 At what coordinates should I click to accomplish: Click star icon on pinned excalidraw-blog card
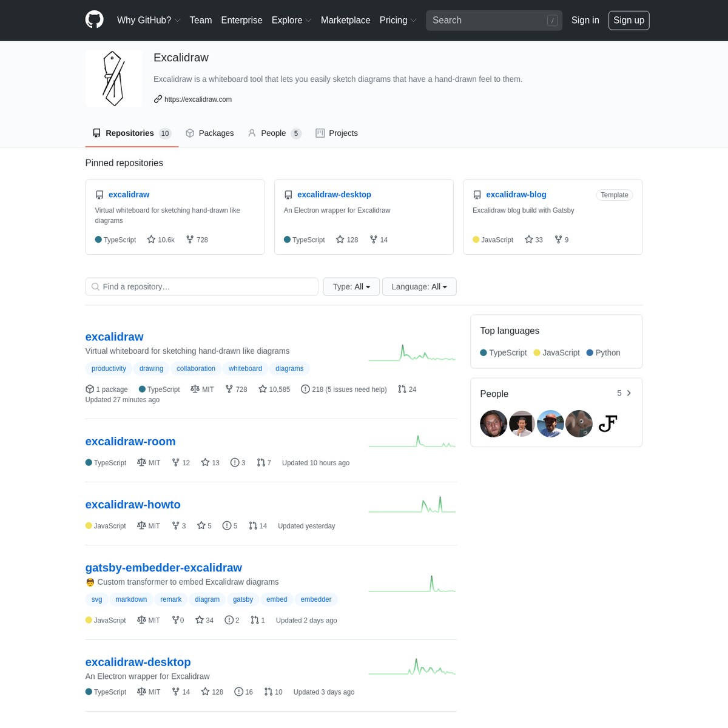coord(529,240)
